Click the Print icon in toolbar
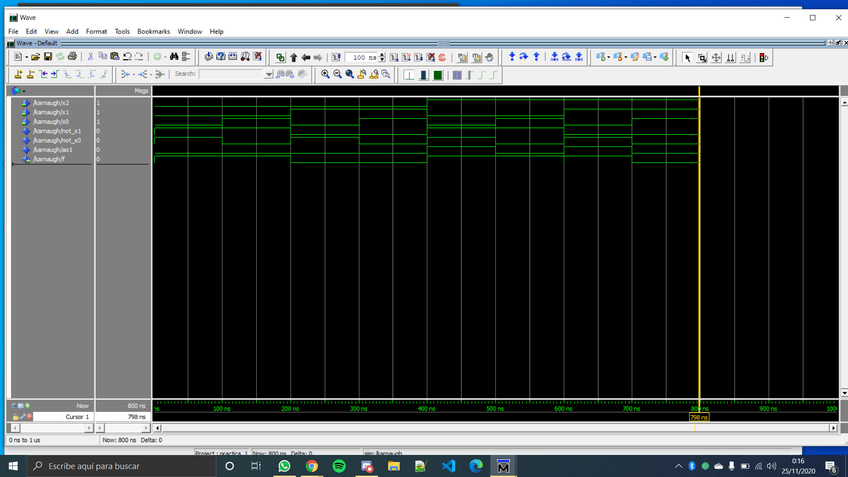The image size is (848, 477). coord(72,57)
